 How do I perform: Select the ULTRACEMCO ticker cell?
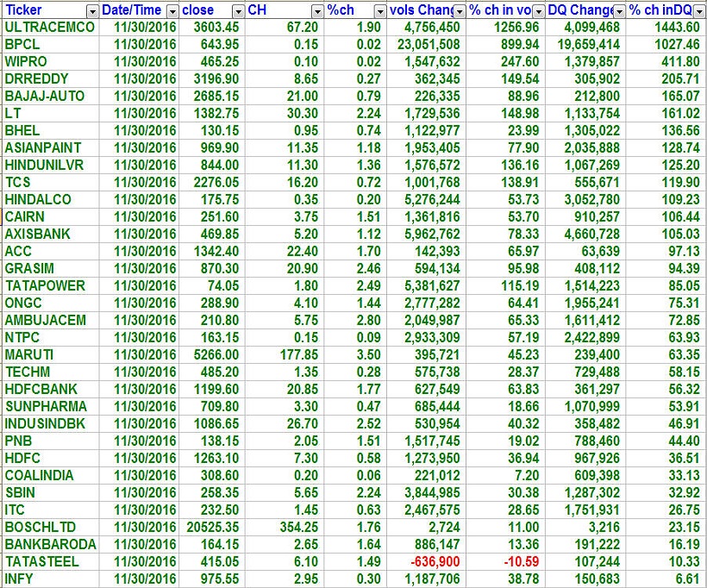pos(49,28)
